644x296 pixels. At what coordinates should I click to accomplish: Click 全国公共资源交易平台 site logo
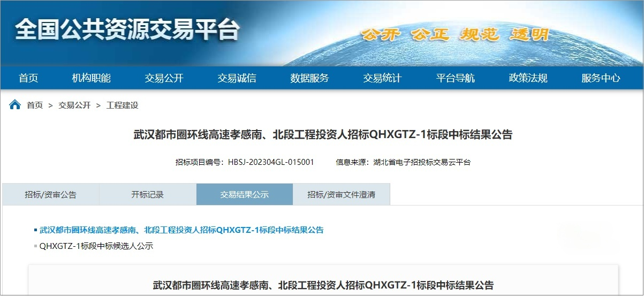pyautogui.click(x=127, y=29)
